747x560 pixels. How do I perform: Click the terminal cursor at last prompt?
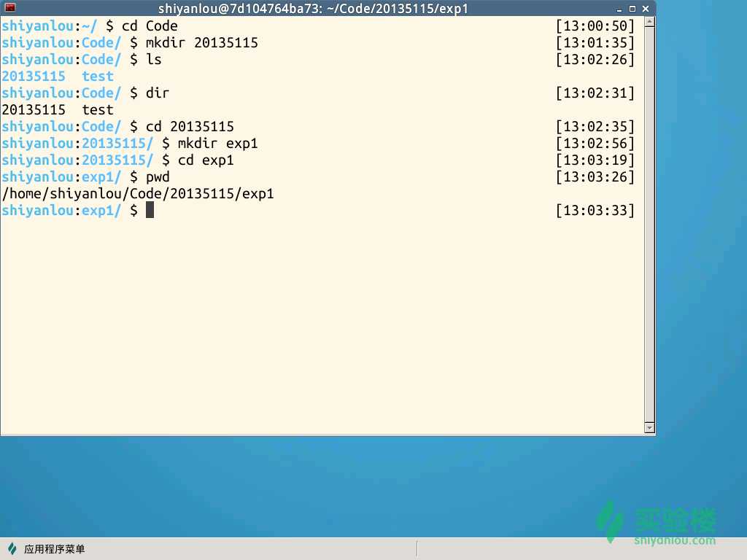(150, 210)
